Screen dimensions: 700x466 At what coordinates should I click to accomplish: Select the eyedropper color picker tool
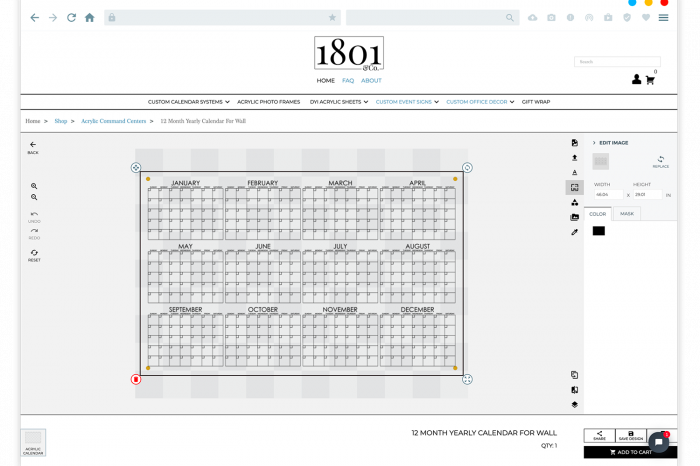pos(575,232)
